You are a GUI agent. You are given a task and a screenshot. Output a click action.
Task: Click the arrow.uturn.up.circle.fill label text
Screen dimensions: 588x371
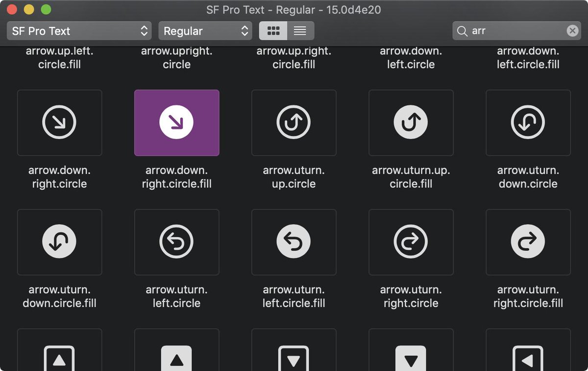pyautogui.click(x=411, y=177)
